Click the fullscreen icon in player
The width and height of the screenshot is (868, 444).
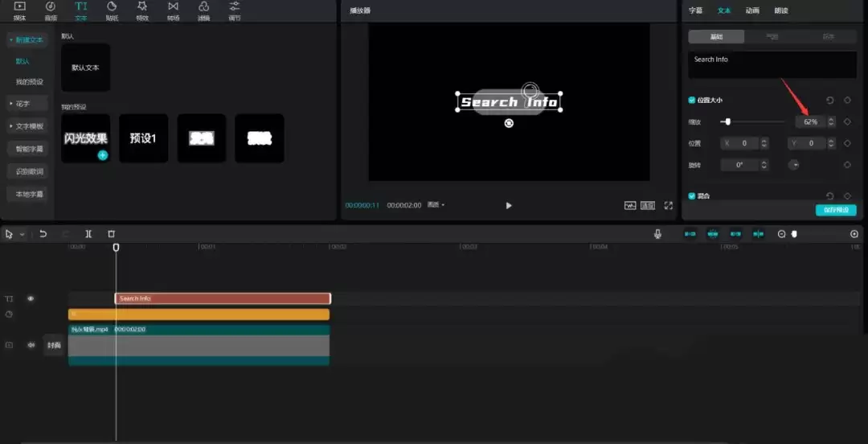pyautogui.click(x=669, y=205)
